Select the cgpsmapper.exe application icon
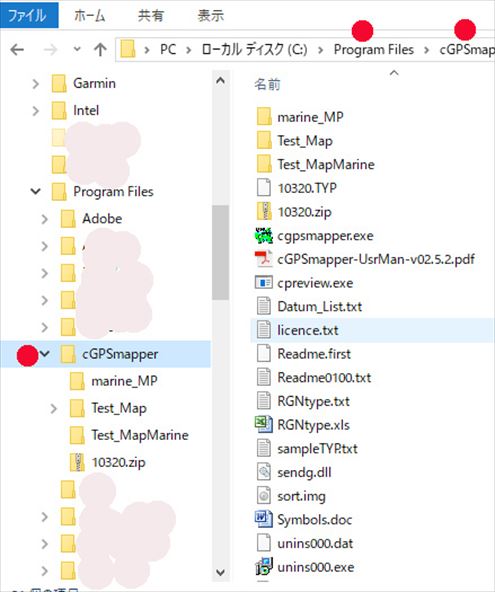Viewport: 495px width, 592px height. [x=264, y=236]
